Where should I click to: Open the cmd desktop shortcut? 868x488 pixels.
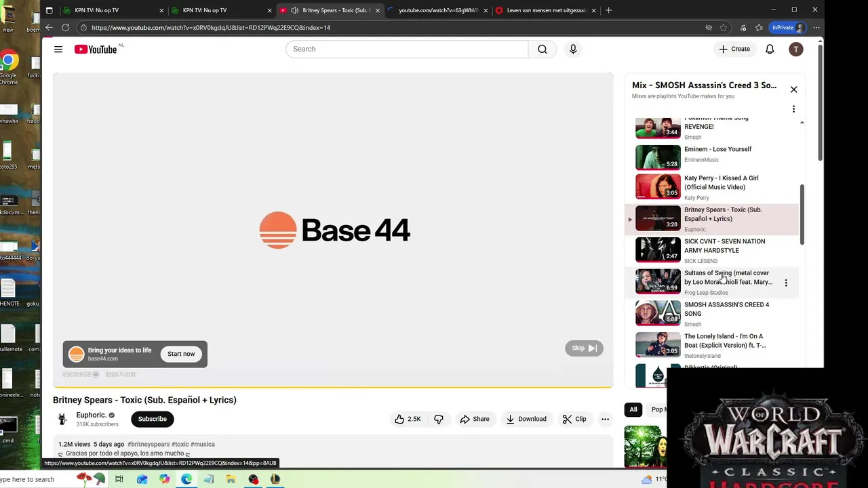pyautogui.click(x=8, y=430)
